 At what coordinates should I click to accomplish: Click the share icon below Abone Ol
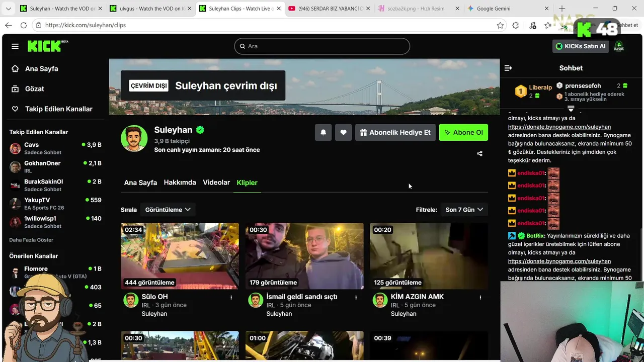click(x=479, y=153)
